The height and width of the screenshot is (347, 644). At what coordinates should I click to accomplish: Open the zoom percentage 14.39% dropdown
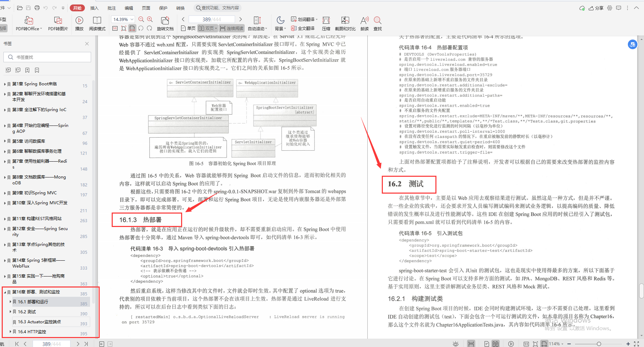pyautogui.click(x=132, y=19)
